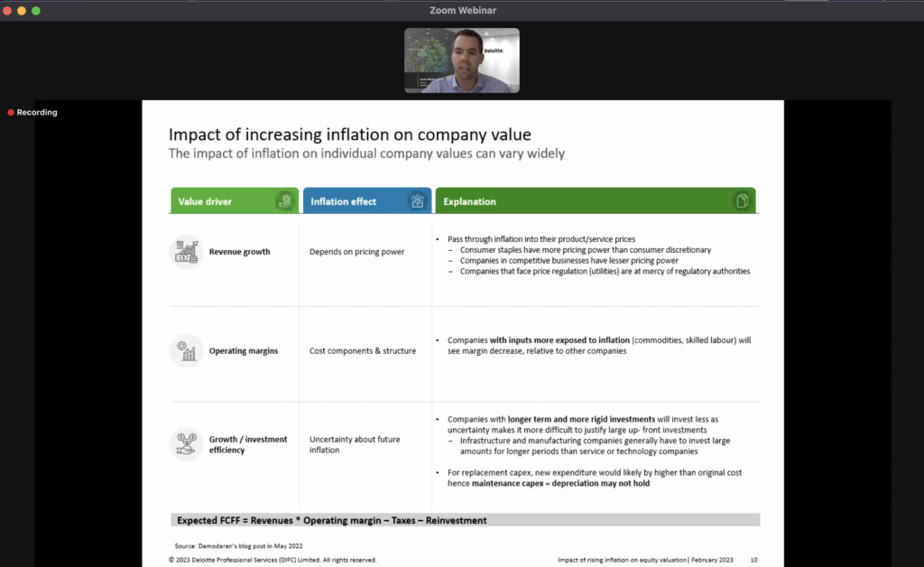Click the red Recording indicator dot
924x567 pixels.
[x=11, y=112]
